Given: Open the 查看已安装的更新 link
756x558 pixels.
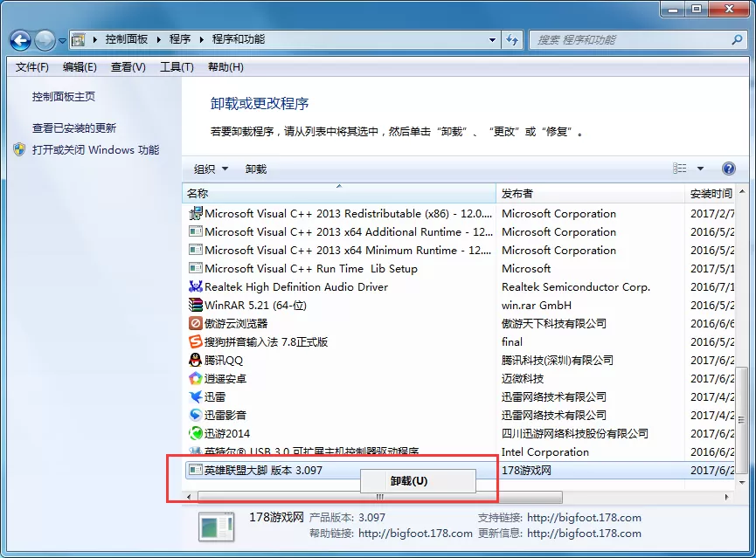Looking at the screenshot, I should coord(73,127).
